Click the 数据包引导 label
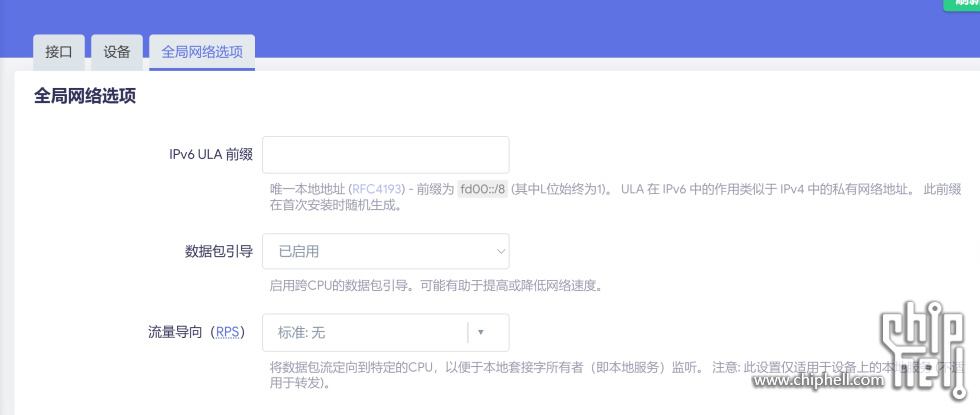Screen dimensions: 980x415 [219, 252]
